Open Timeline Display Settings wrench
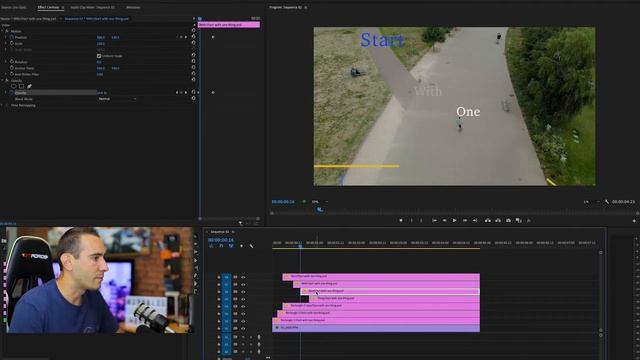Viewport: 640px width, 360px height. tap(251, 246)
